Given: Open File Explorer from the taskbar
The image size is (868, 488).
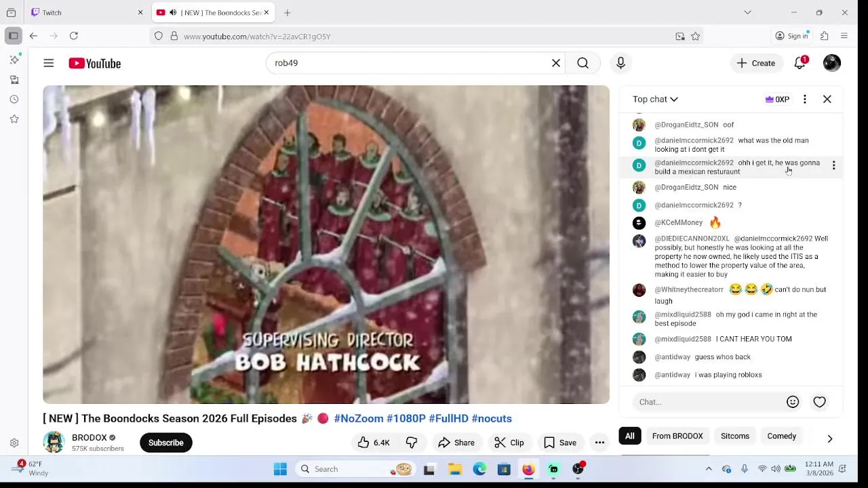Looking at the screenshot, I should tap(455, 469).
